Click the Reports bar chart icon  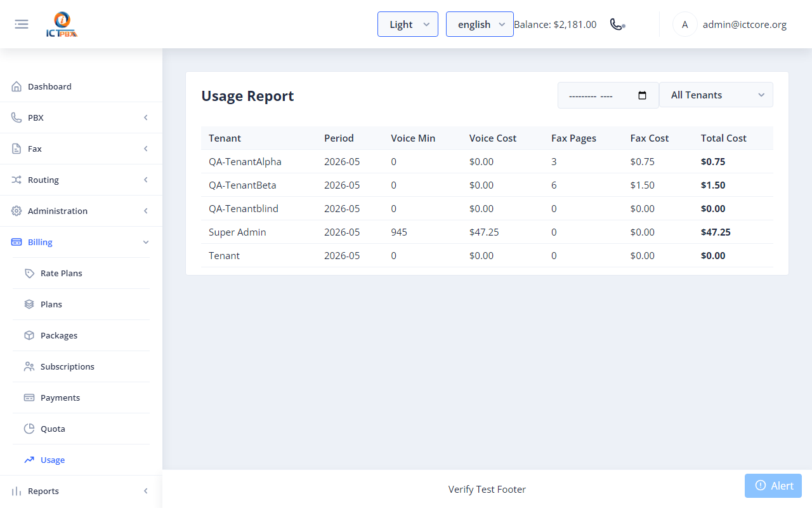tap(16, 491)
